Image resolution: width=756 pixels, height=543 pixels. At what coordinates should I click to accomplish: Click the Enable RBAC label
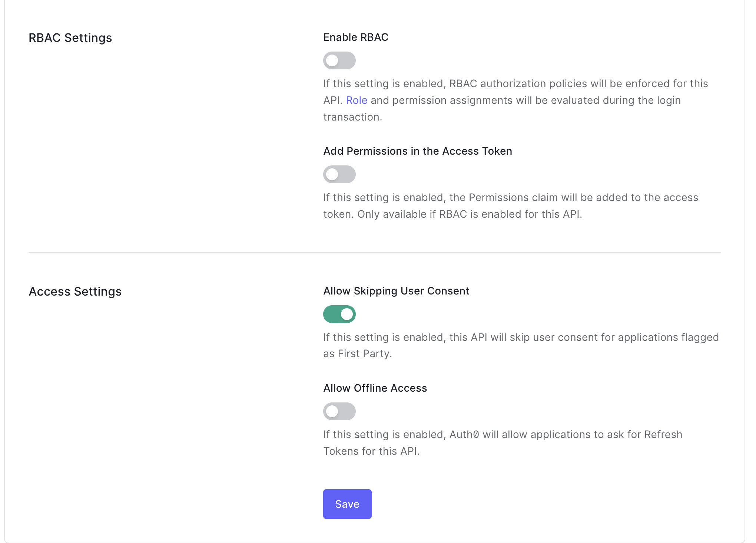pyautogui.click(x=355, y=37)
